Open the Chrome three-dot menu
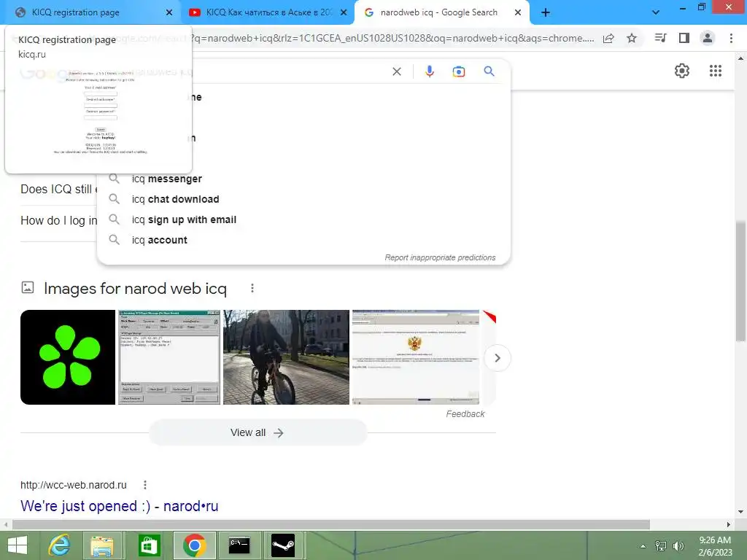The width and height of the screenshot is (747, 560). (x=731, y=38)
